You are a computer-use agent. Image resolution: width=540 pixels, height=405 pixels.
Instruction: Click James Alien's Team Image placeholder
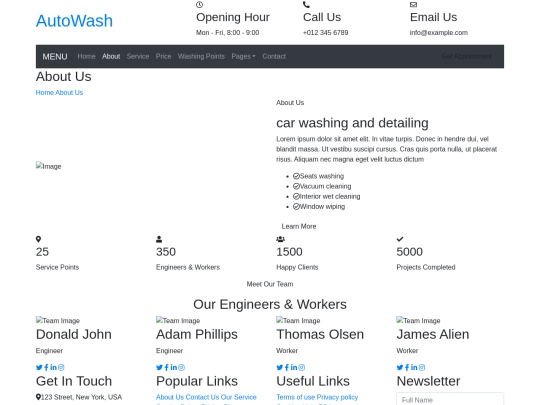point(418,320)
